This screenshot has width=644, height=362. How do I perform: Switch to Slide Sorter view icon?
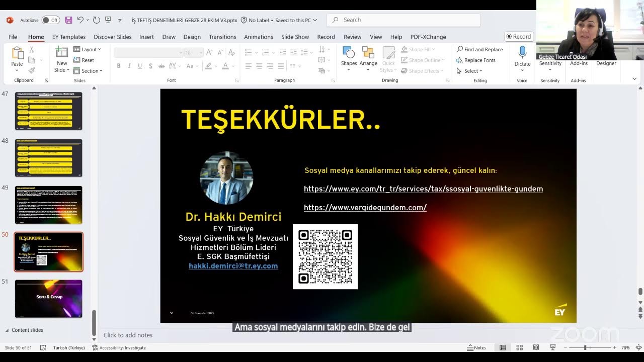(520, 347)
